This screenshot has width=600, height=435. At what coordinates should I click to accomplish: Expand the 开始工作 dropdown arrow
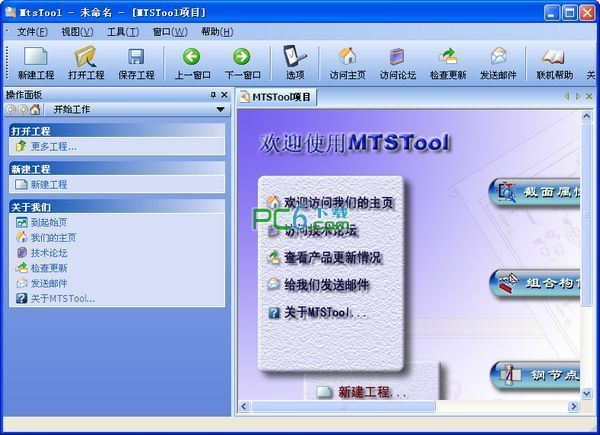point(220,110)
